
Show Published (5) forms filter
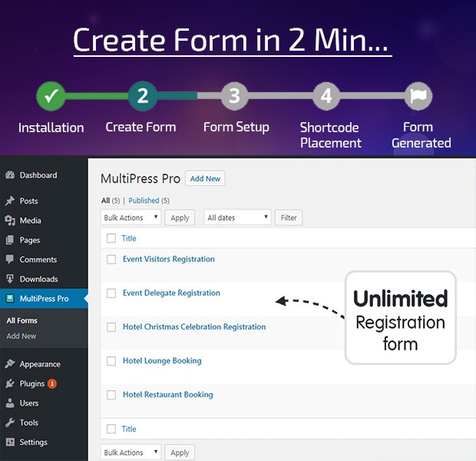coord(149,201)
